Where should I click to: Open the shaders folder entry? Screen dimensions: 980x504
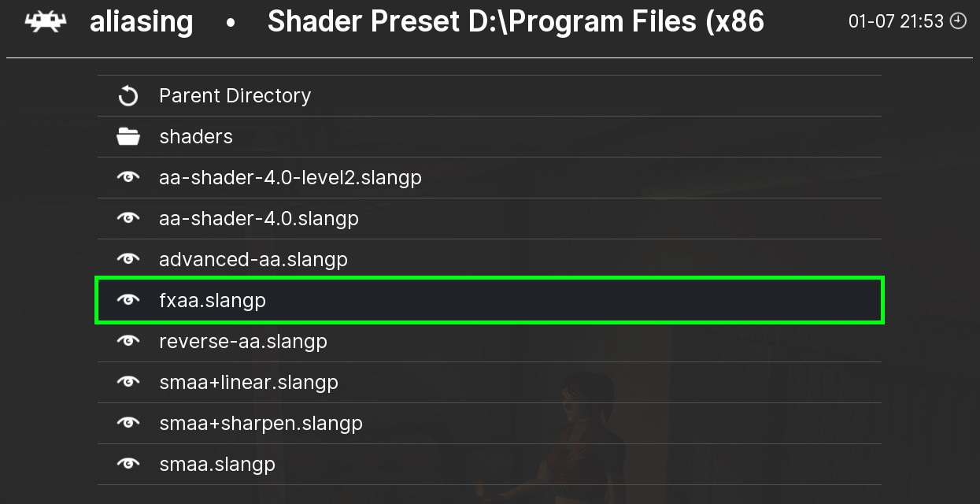point(196,137)
